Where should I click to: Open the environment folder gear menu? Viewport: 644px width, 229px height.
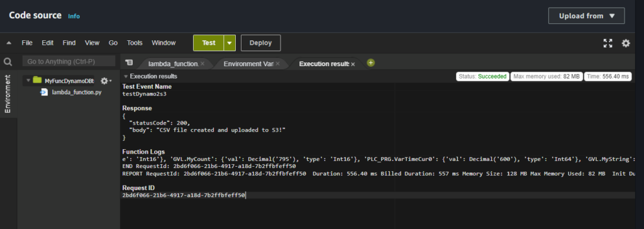106,81
